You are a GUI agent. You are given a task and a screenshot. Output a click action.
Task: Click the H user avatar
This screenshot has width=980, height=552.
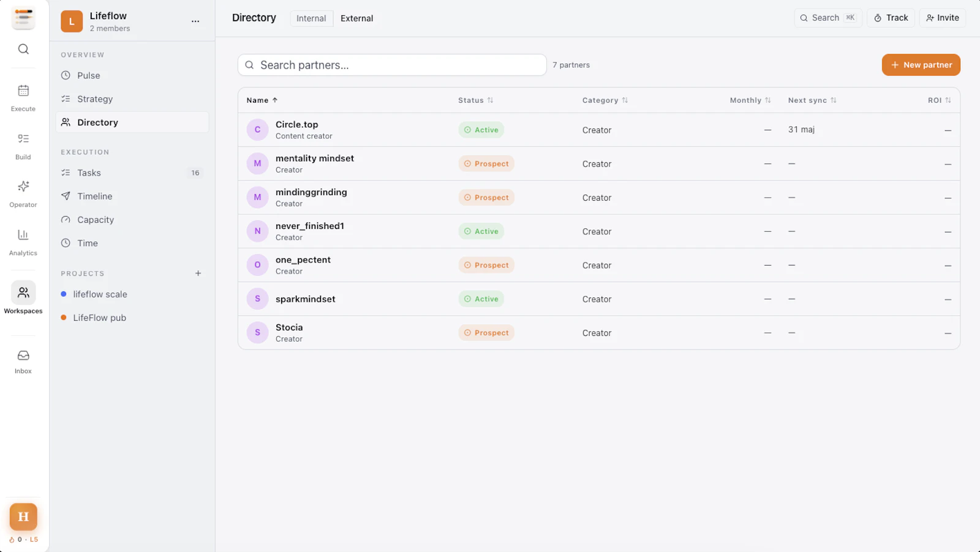[x=23, y=517]
